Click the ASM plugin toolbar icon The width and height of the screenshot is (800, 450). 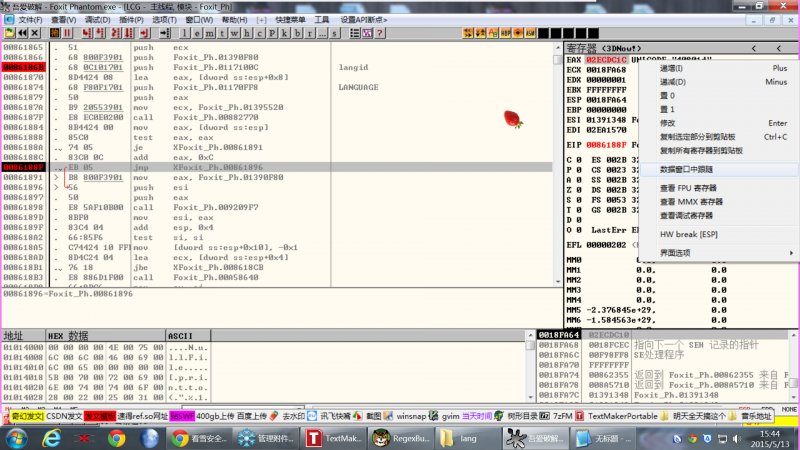(x=530, y=33)
